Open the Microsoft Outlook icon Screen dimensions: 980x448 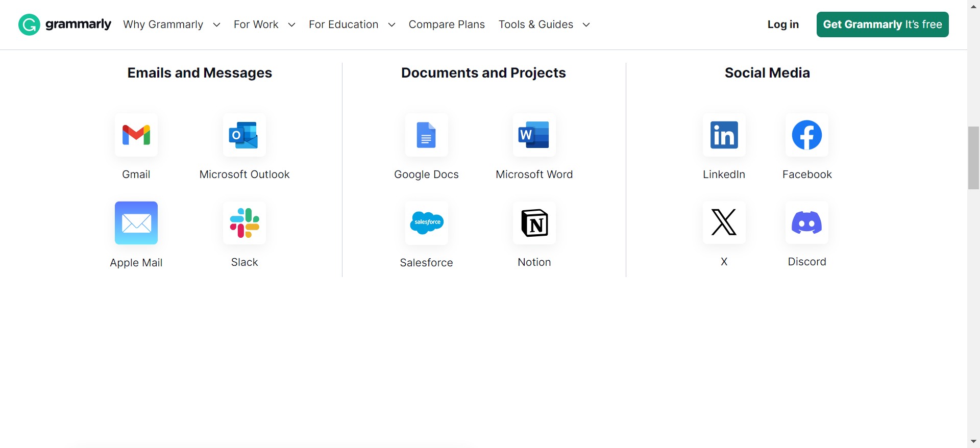click(x=244, y=135)
